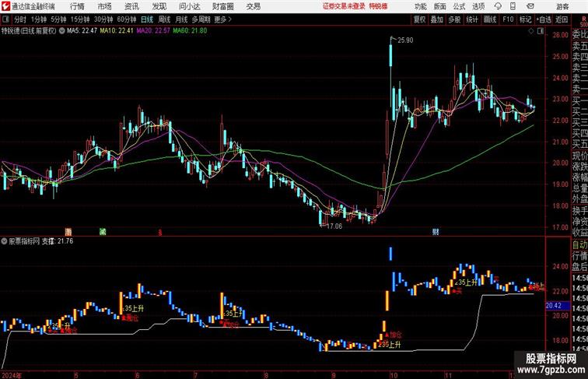This screenshot has width=588, height=379.
Task: Open F10 company info
Action: pos(508,19)
